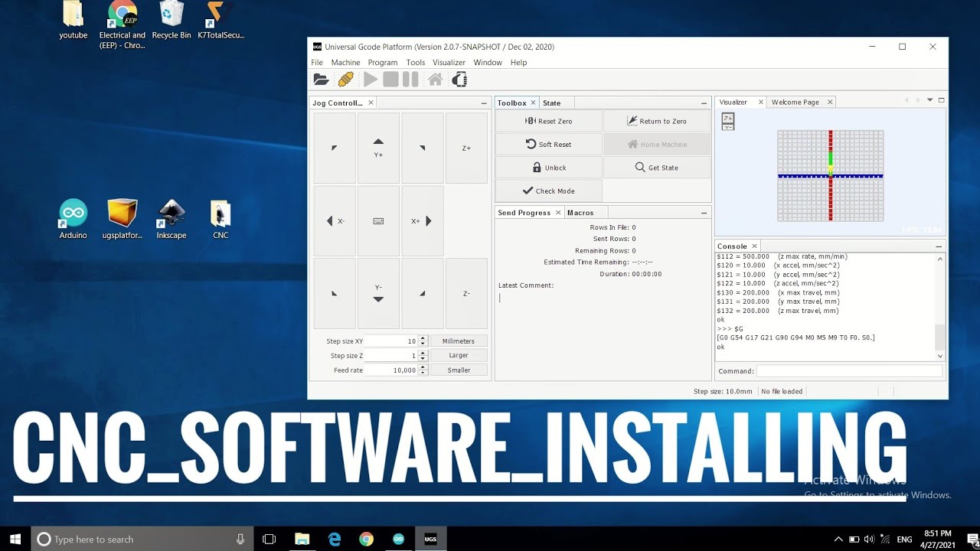The image size is (980, 551).
Task: Open the File menu
Action: (317, 63)
